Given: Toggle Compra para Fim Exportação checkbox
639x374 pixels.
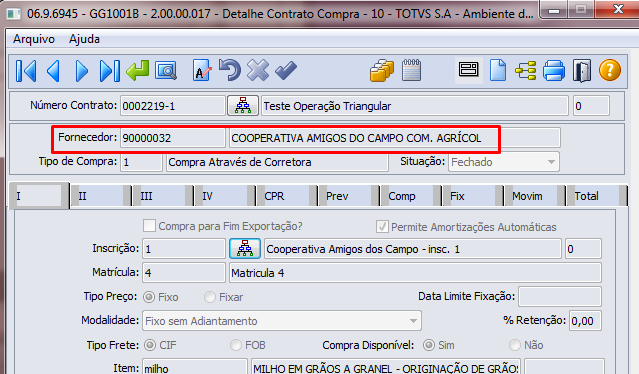Looking at the screenshot, I should click(x=150, y=226).
